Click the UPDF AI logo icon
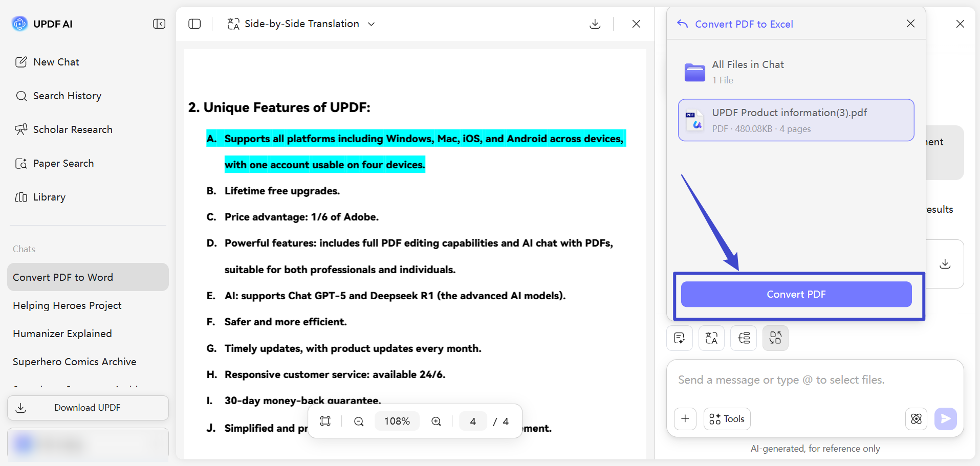The height and width of the screenshot is (466, 980). [x=20, y=24]
